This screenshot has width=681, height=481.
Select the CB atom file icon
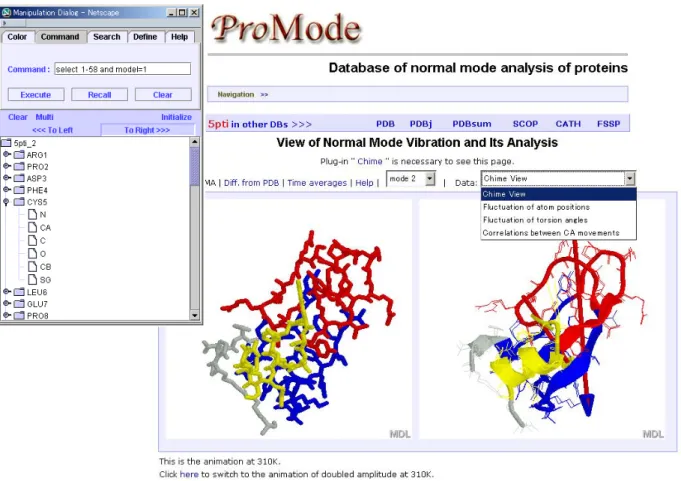pyautogui.click(x=32, y=267)
